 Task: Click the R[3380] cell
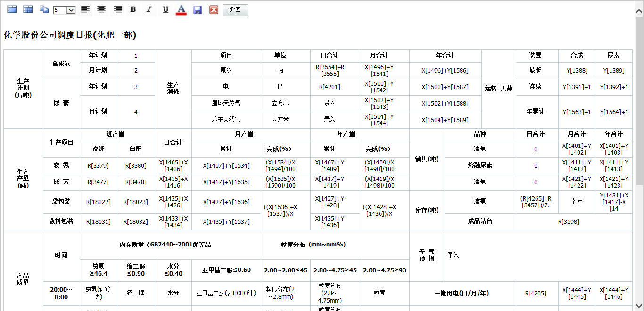pos(136,166)
